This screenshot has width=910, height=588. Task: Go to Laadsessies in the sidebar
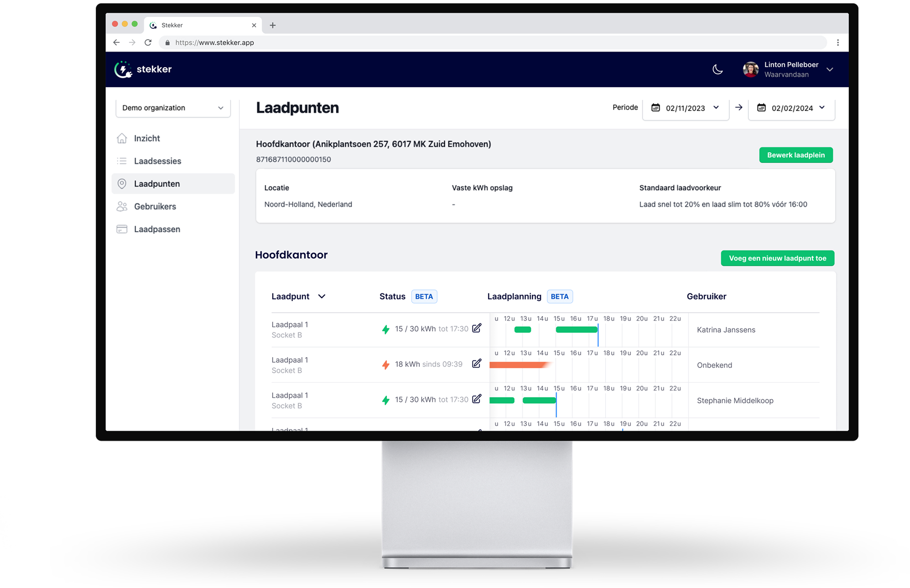pos(157,161)
